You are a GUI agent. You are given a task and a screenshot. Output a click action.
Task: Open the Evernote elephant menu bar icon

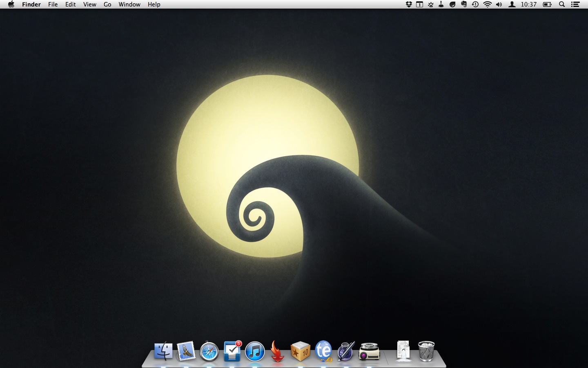point(464,4)
